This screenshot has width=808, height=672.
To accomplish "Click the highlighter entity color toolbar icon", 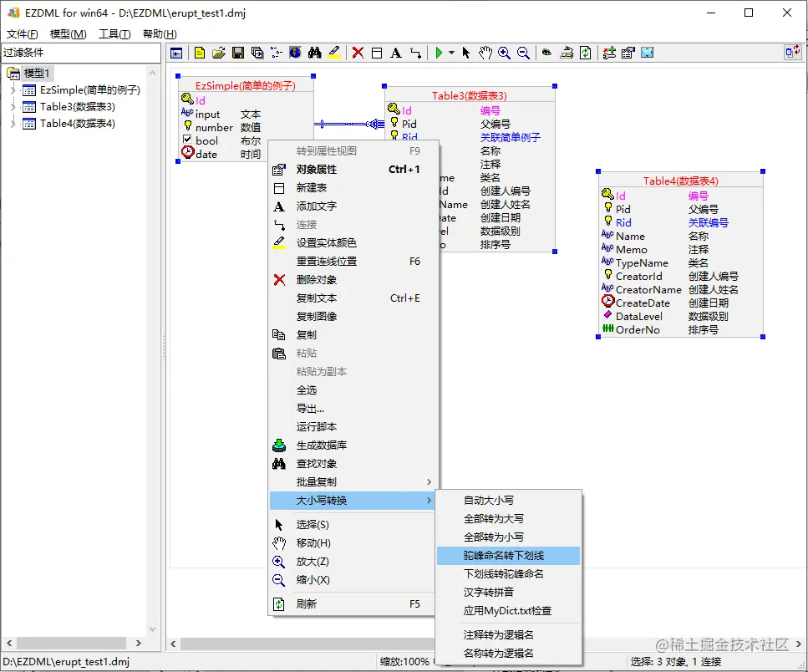I will pyautogui.click(x=334, y=53).
